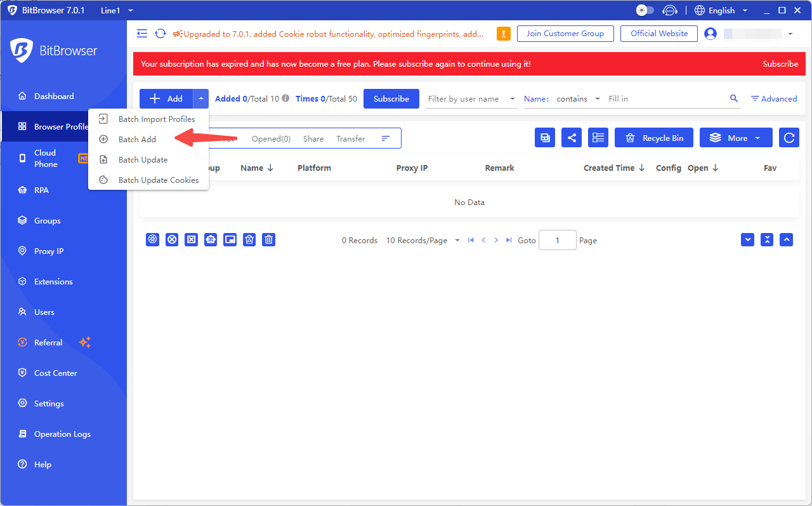Click the orange upgrade arrow icon
This screenshot has height=506, width=812.
click(503, 34)
